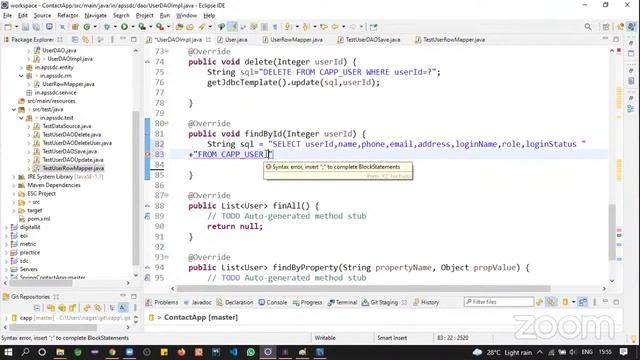Collapse the src/test/java folder
This screenshot has width=640, height=360.
pos(13,109)
